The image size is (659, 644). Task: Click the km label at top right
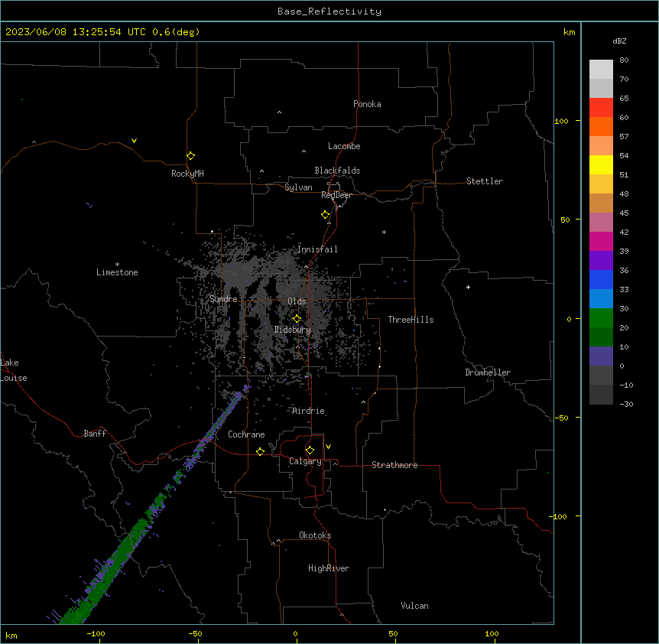pyautogui.click(x=569, y=32)
